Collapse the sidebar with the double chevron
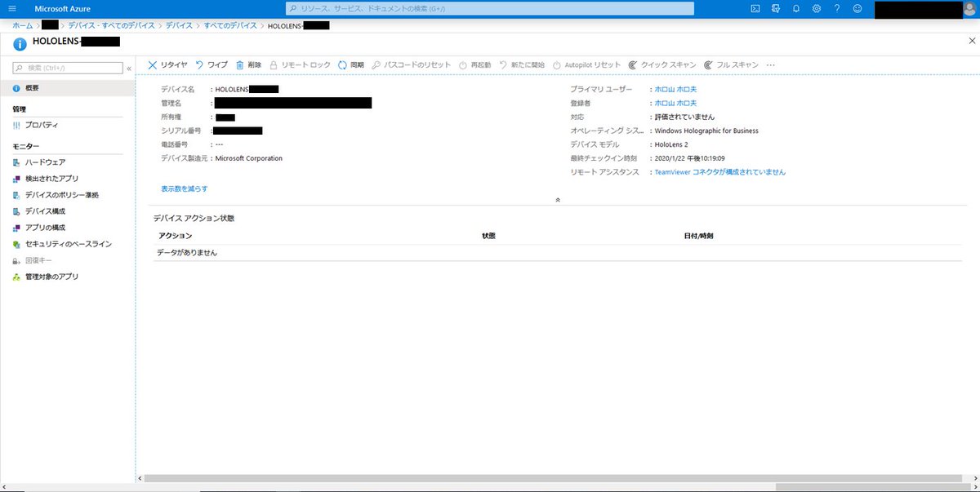This screenshot has width=980, height=492. coord(129,69)
